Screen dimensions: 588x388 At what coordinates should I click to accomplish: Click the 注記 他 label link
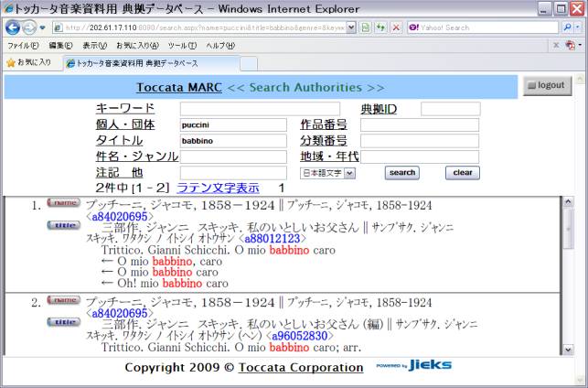[119, 173]
